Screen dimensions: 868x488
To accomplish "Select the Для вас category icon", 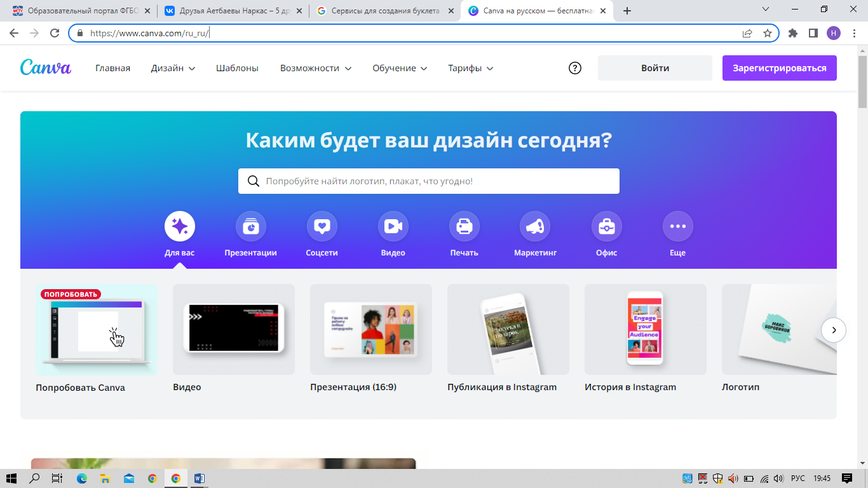I will (x=180, y=226).
